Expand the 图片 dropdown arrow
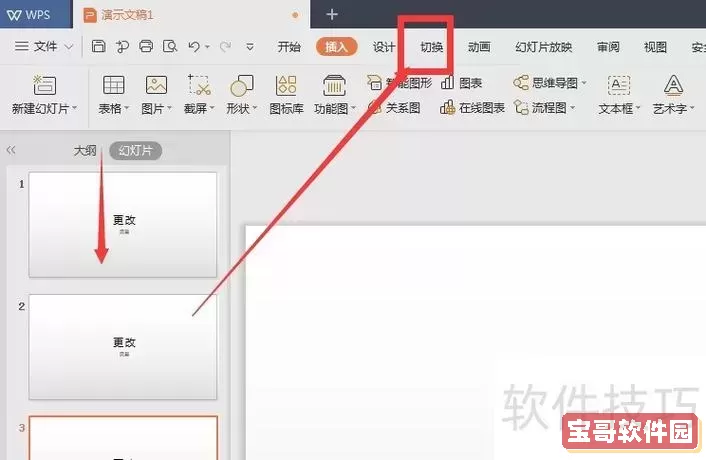The height and width of the screenshot is (460, 706). [x=170, y=108]
